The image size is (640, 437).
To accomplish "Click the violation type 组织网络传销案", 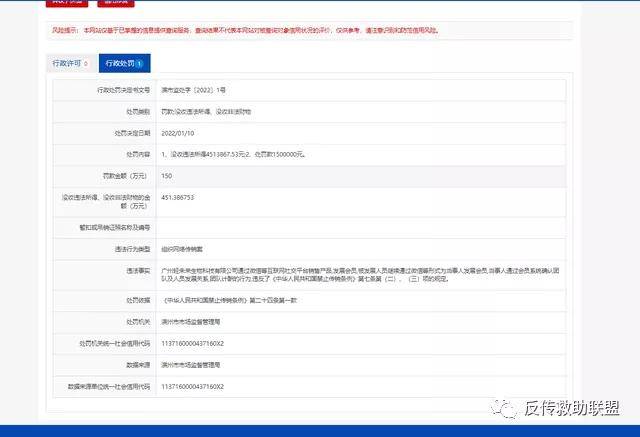I will [182, 248].
